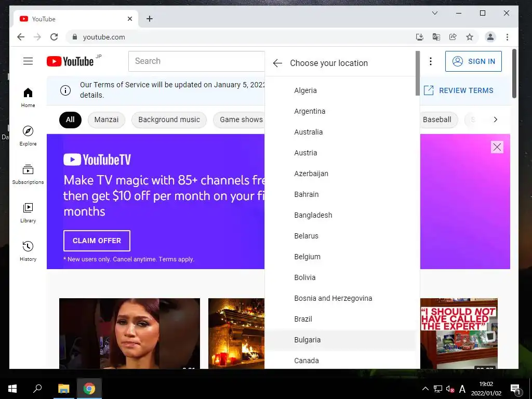Open the fireplace video thumbnail
Viewport: 532px width, 399px height.
click(236, 334)
